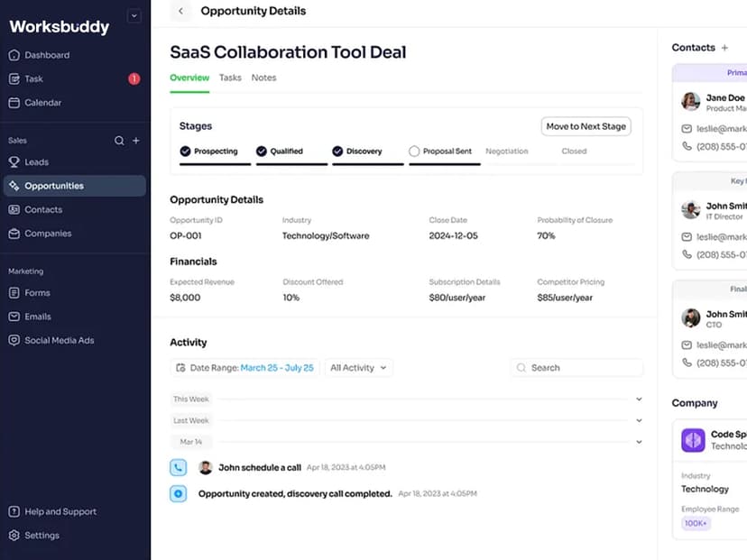Add a contact with plus icon
Image resolution: width=747 pixels, height=560 pixels.
point(724,48)
